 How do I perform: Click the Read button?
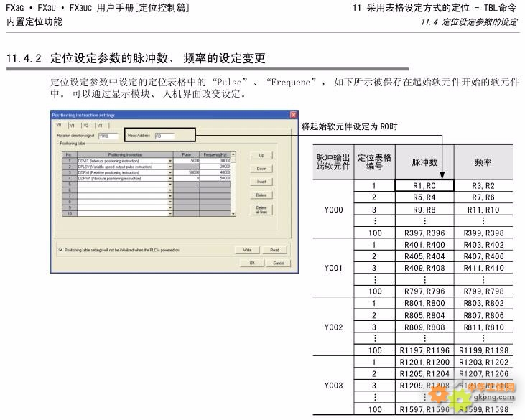274,250
